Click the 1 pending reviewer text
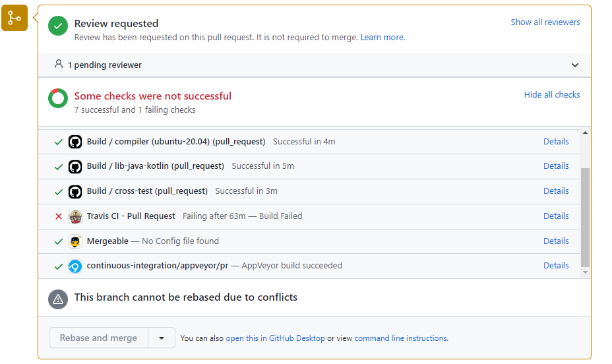 (x=105, y=65)
